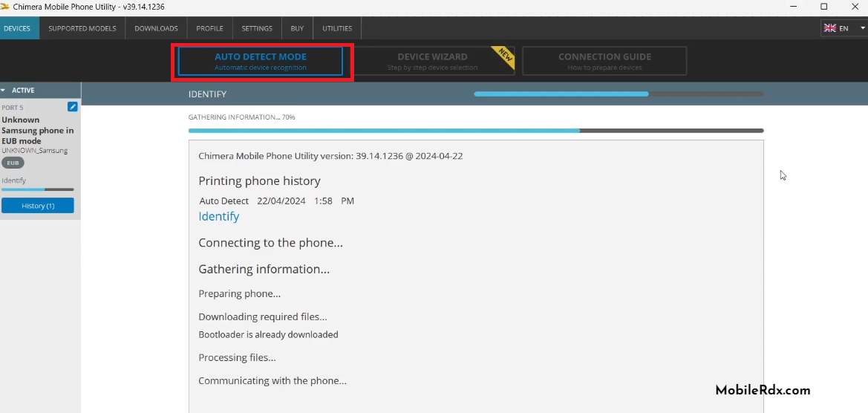This screenshot has height=413, width=868.
Task: Click 'Bootloader is already downloaded' text
Action: tap(269, 334)
